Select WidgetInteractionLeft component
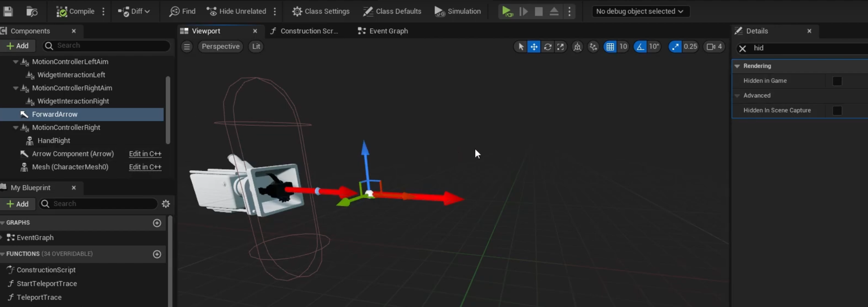Screen dimensions: 868x307 (71, 75)
